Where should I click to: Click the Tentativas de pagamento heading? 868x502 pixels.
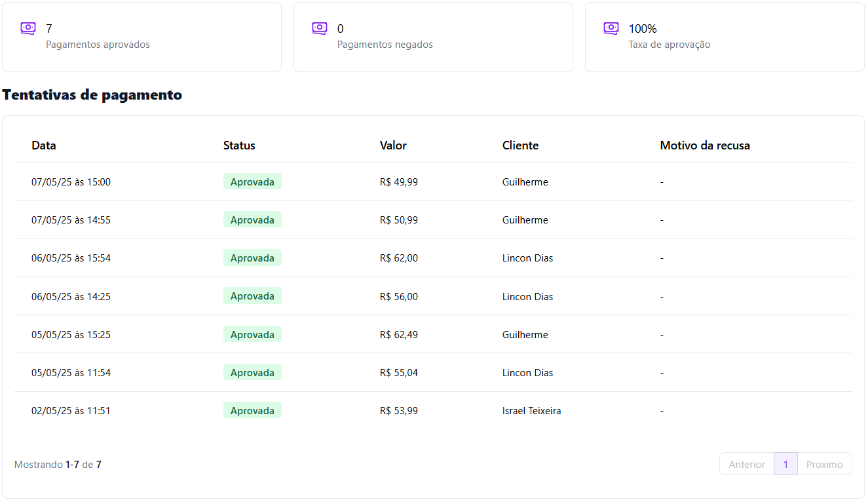[92, 95]
